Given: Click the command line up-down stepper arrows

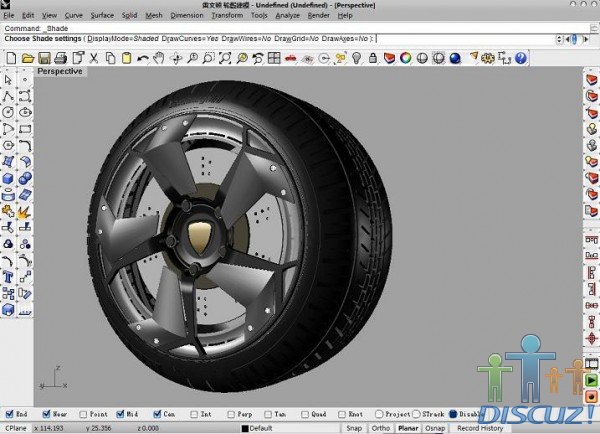Looking at the screenshot, I should coord(559,39).
